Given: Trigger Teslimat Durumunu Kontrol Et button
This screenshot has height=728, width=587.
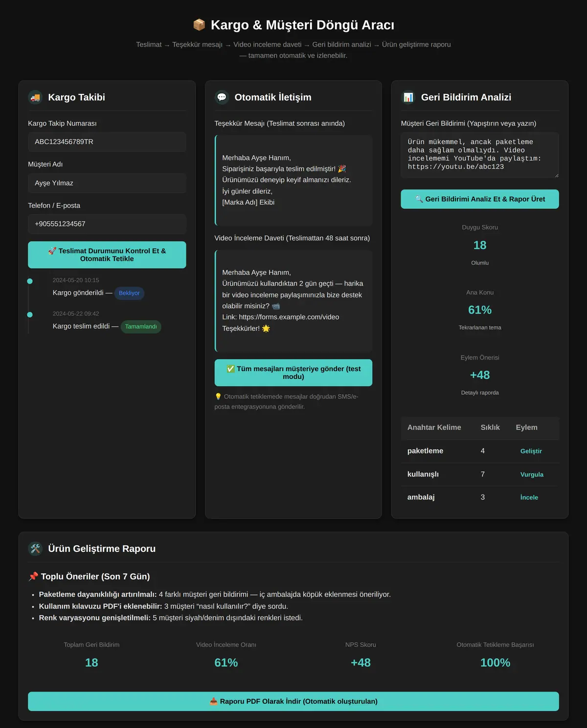Looking at the screenshot, I should [x=107, y=255].
